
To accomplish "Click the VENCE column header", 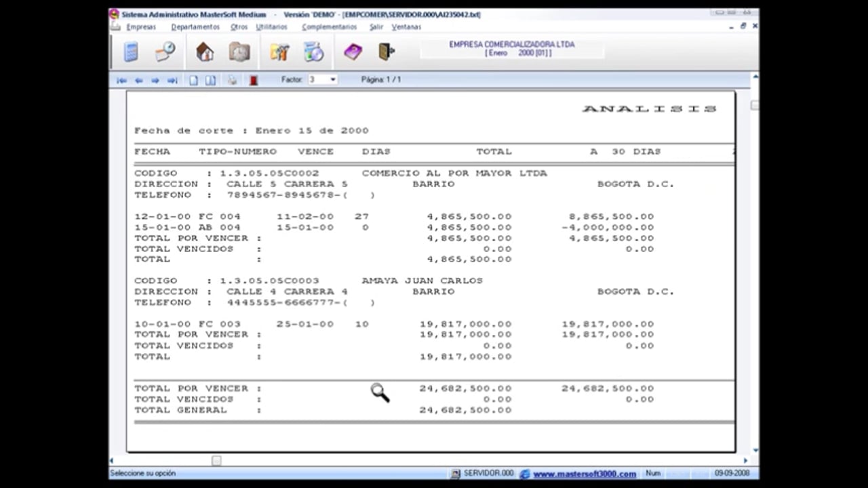I will (315, 152).
